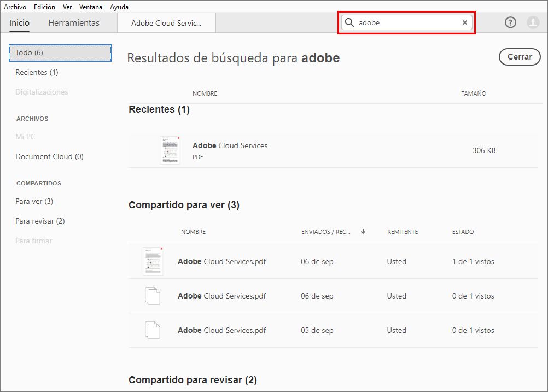
Task: Select Para ver (3) in sidebar
Action: coord(34,201)
